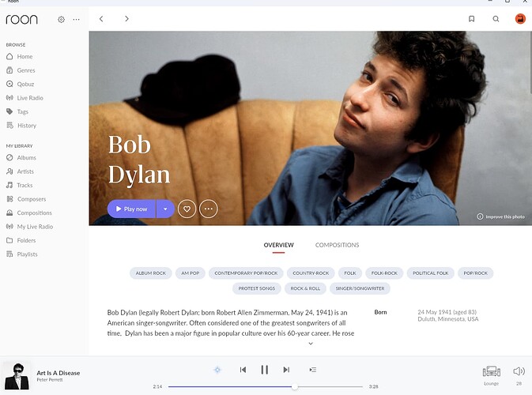Open Live Radio in the sidebar
Viewport: 532px width, 395px height.
point(30,98)
